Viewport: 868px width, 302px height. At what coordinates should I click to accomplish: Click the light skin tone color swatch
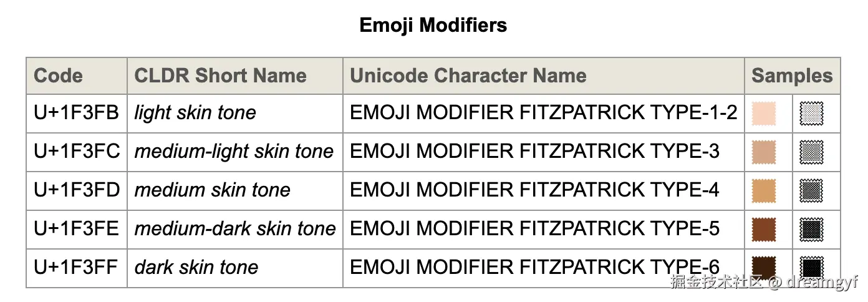click(764, 114)
